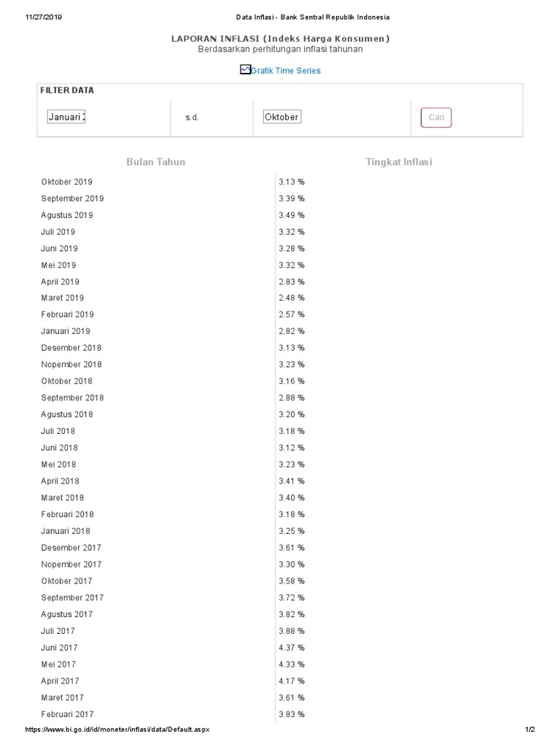Click the time series chart icon
560x747 pixels.
point(245,69)
